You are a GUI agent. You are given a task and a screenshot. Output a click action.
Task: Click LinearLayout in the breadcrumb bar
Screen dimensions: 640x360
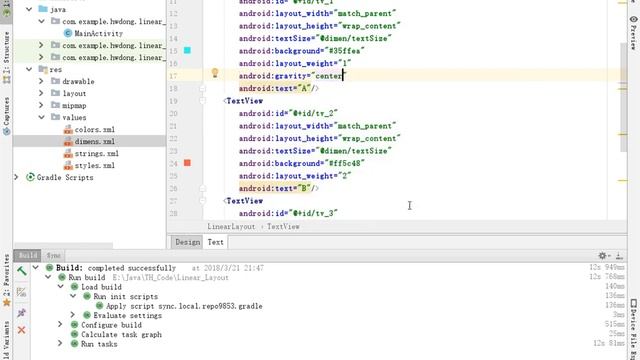click(x=231, y=227)
